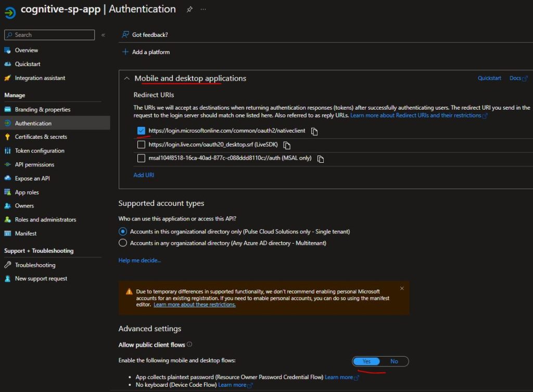The width and height of the screenshot is (533, 392).
Task: Collapse Mobile and desktop applications section
Action: [127, 78]
